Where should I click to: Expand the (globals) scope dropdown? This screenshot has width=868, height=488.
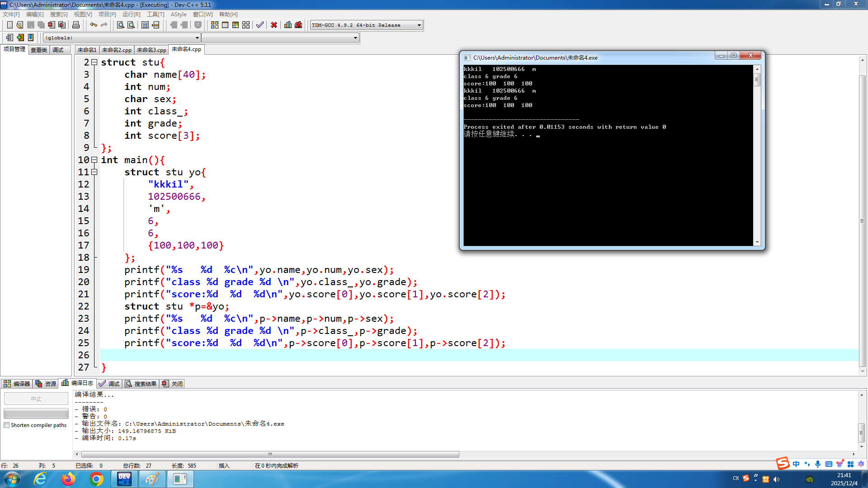point(197,38)
